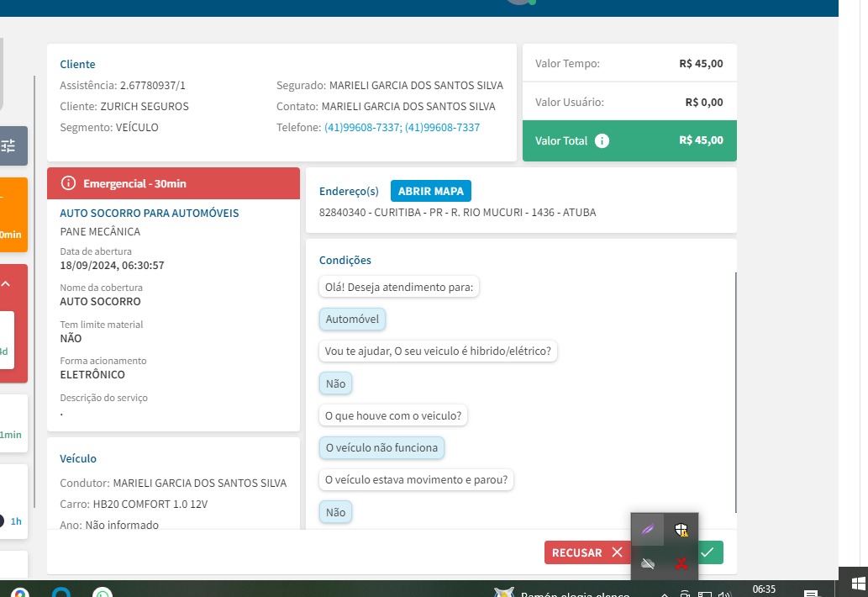This screenshot has height=597, width=868.
Task: Click the left sidebar scrollbar
Action: point(34,291)
